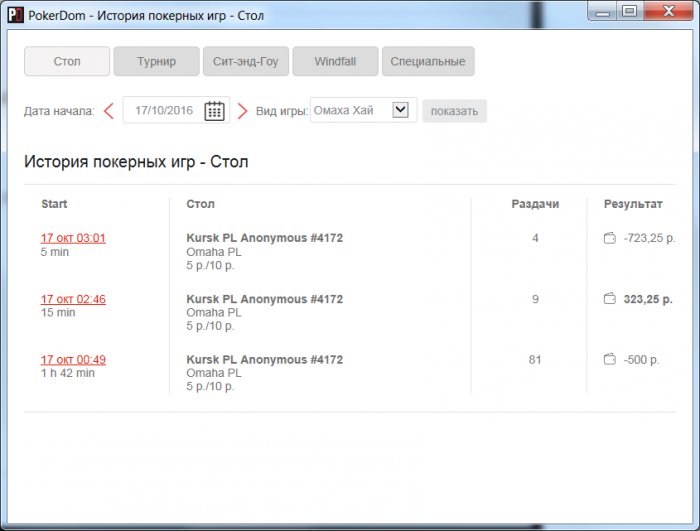Click duration text 5 min

(55, 252)
